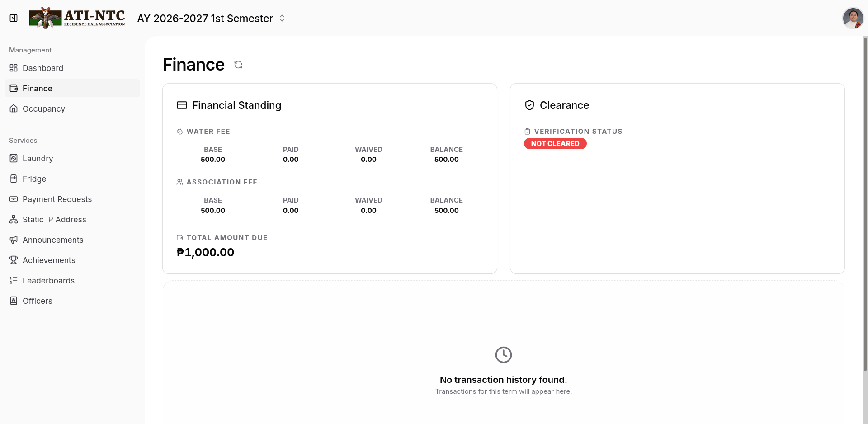Viewport: 868px width, 424px height.
Task: Click the Clearance shield icon
Action: click(x=529, y=105)
